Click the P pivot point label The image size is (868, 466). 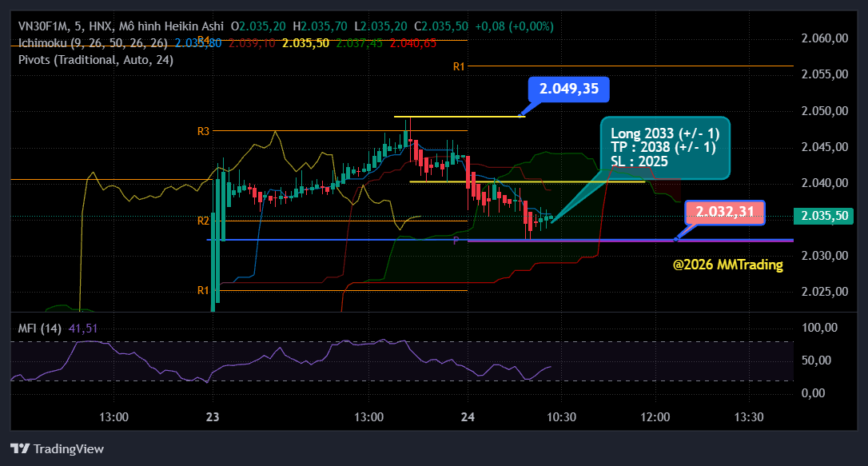point(456,241)
